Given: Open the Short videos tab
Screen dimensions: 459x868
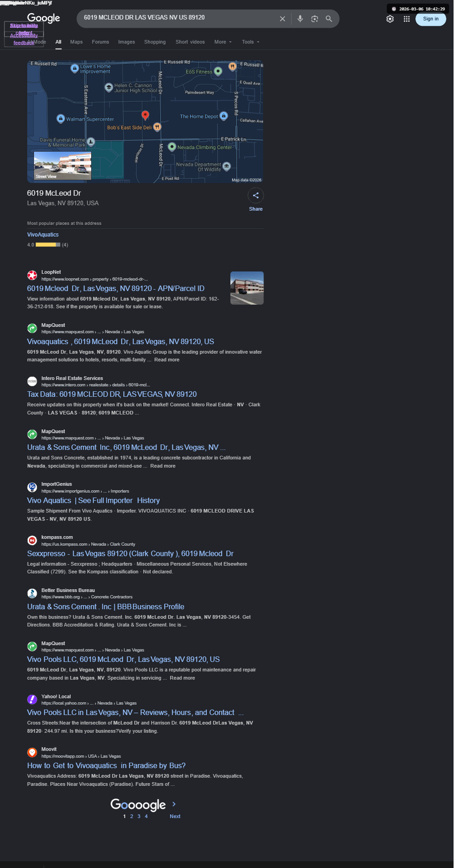Looking at the screenshot, I should coord(190,42).
